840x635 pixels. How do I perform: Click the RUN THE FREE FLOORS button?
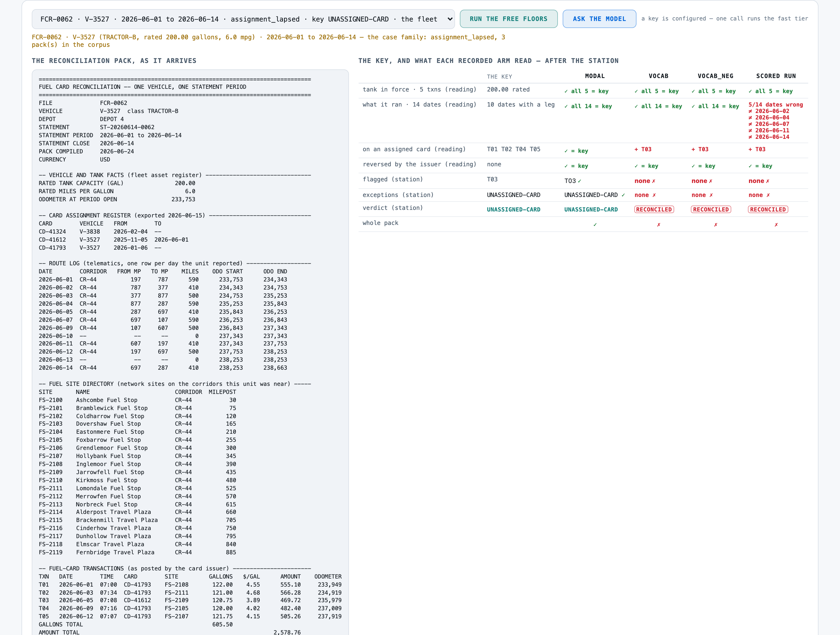click(509, 19)
